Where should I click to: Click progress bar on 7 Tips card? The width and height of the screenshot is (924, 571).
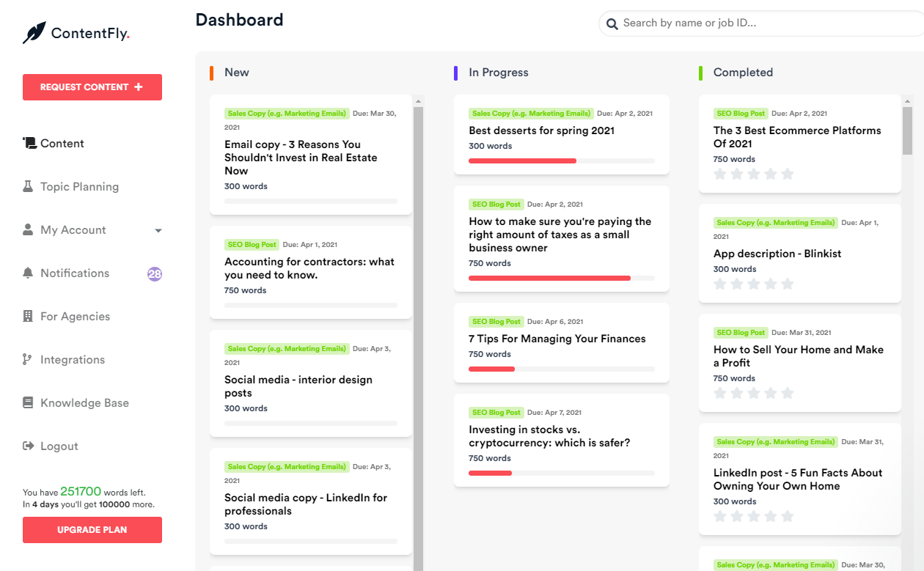pos(562,369)
